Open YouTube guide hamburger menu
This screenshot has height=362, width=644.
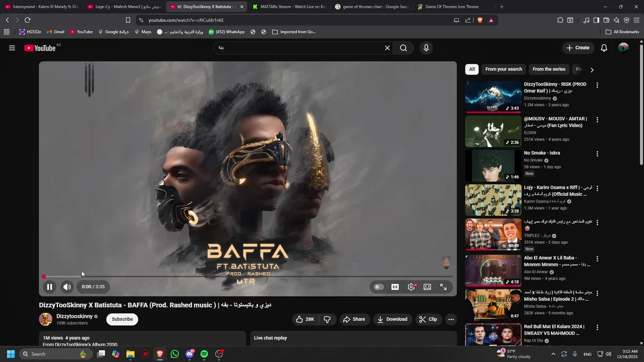coord(12,48)
